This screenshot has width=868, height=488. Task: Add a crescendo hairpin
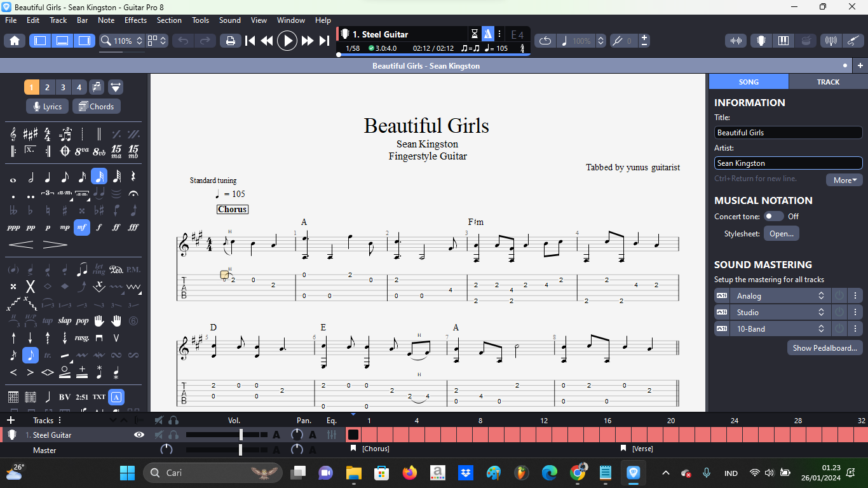tap(20, 245)
